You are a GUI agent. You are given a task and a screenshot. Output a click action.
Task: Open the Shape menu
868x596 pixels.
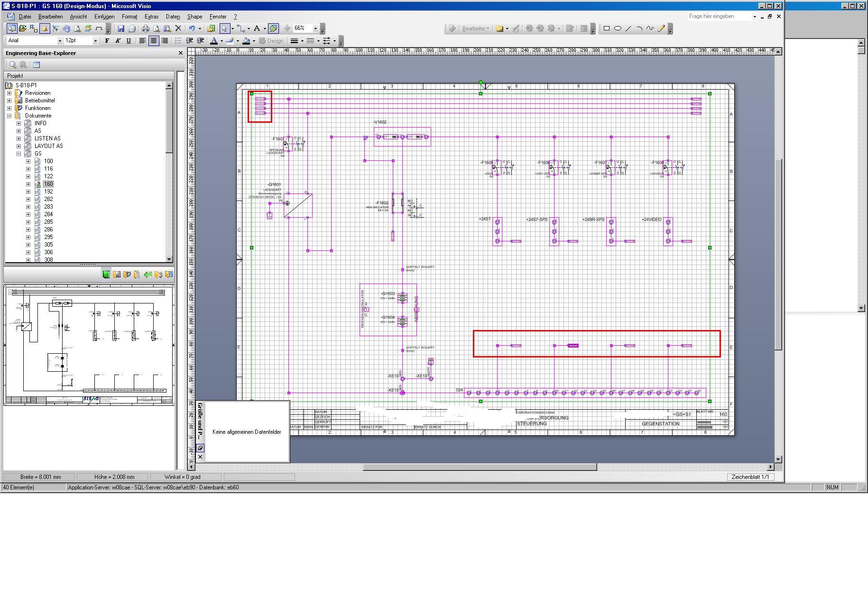click(x=194, y=17)
